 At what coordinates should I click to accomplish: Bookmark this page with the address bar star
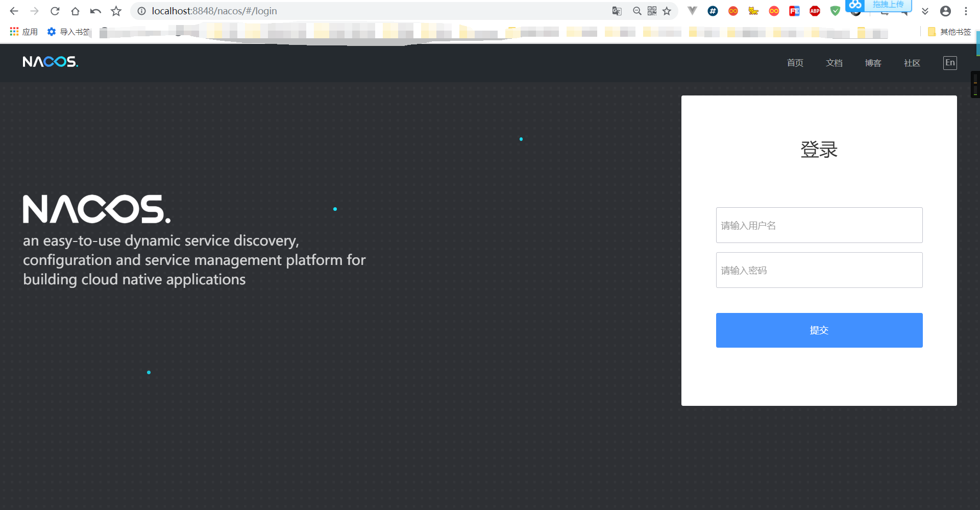tap(667, 11)
